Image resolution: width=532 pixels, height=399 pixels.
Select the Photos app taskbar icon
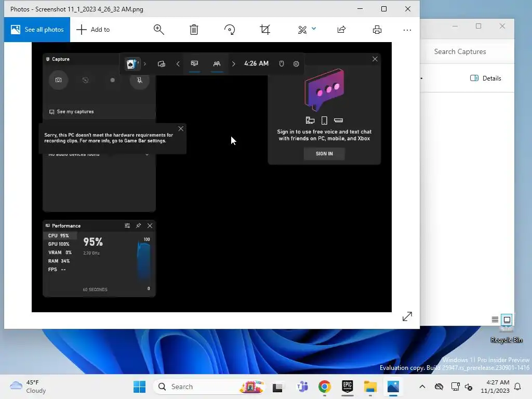pos(393,387)
